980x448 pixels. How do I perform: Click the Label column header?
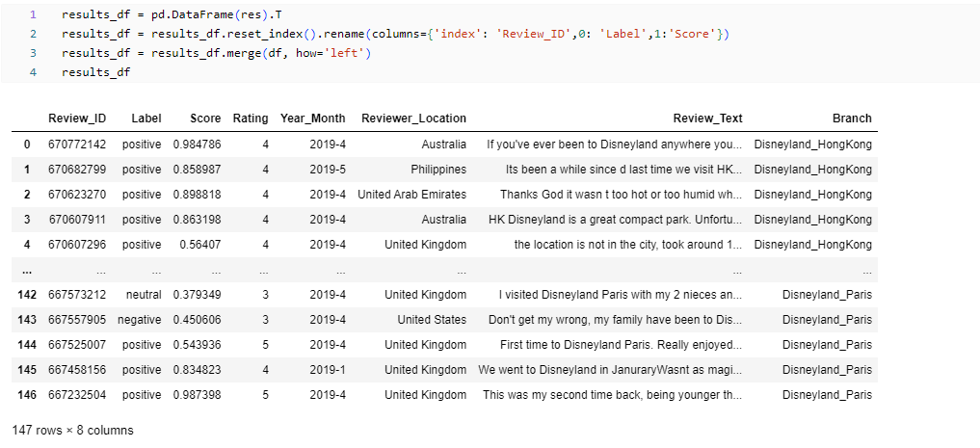(x=146, y=119)
